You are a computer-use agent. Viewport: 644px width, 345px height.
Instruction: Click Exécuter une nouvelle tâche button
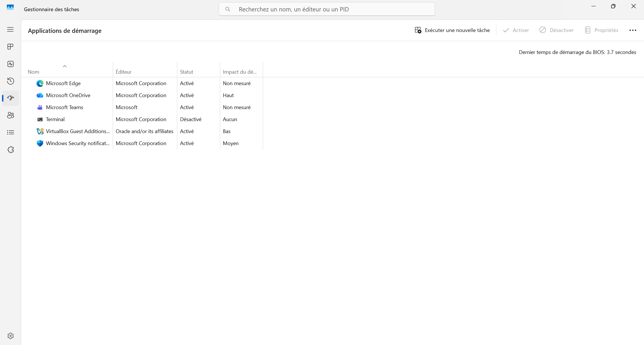click(452, 30)
